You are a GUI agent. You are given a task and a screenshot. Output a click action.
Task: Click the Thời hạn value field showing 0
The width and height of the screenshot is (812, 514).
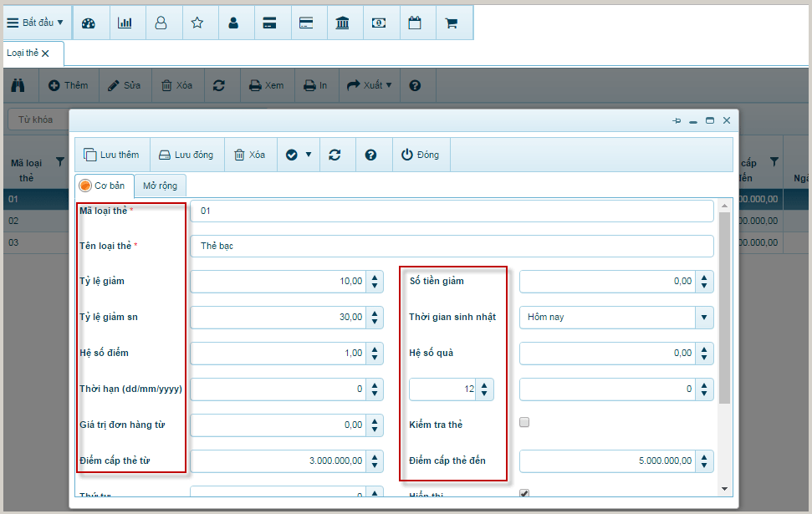click(278, 389)
